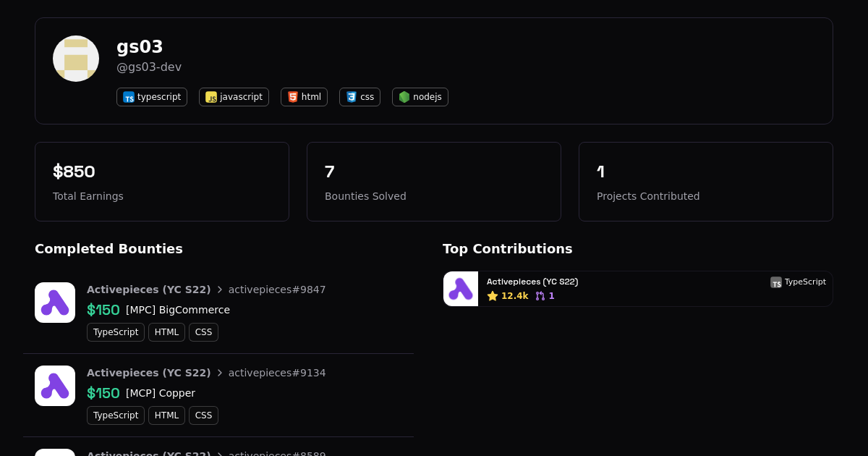Click the html skill tag icon
This screenshot has height=456, width=868.
tap(293, 97)
